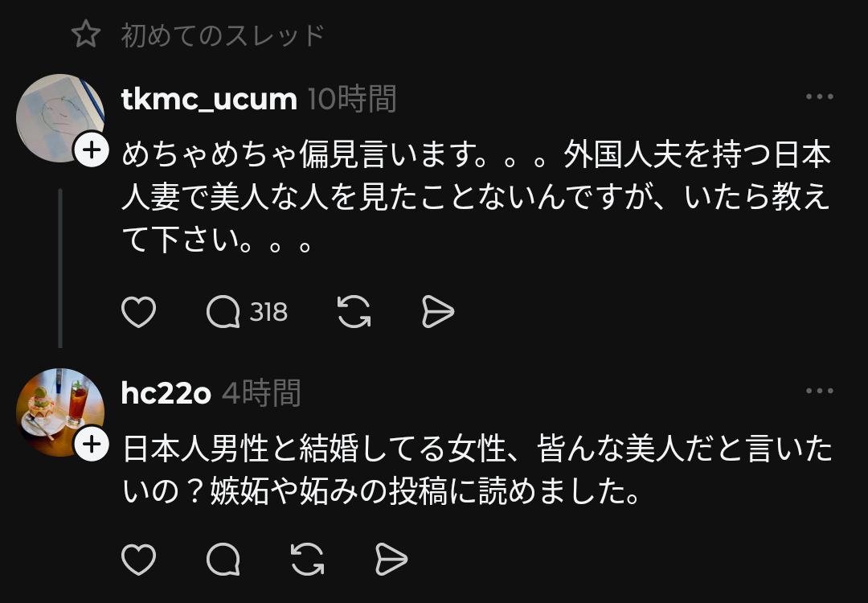The width and height of the screenshot is (868, 603).
Task: Reply to the hc22o comment
Action: [223, 560]
